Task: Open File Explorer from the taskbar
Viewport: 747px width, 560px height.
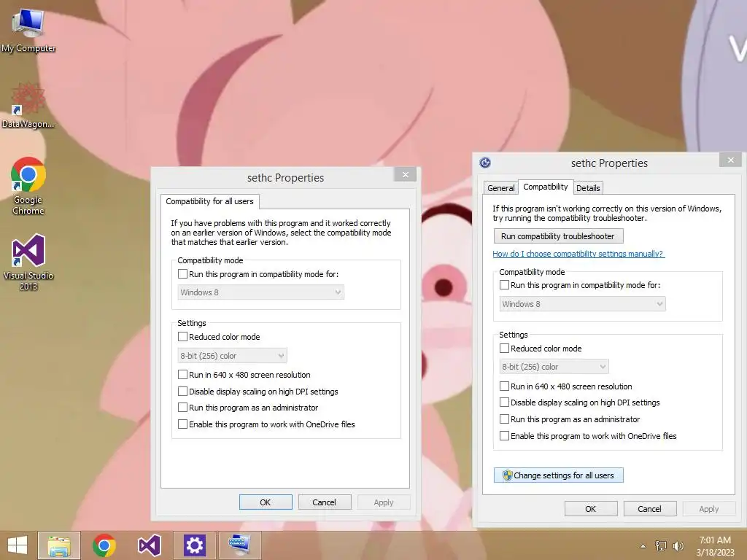Action: [59, 545]
